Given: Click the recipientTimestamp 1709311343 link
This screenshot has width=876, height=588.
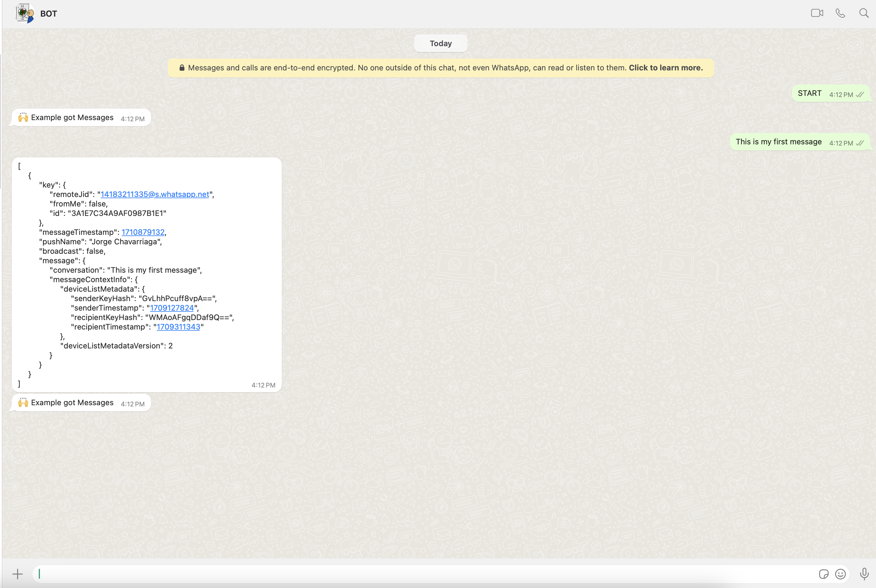Looking at the screenshot, I should click(178, 327).
